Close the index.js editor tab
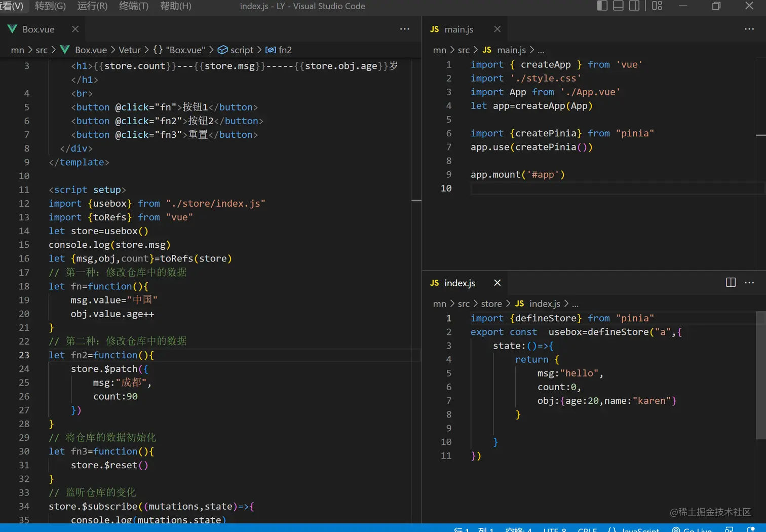The image size is (766, 532). [x=497, y=283]
